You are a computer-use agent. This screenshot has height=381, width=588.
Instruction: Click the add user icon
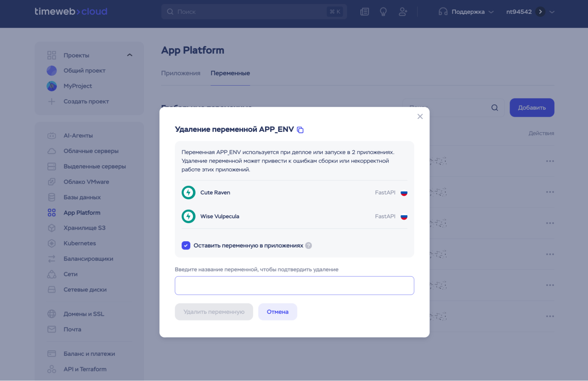click(x=403, y=12)
